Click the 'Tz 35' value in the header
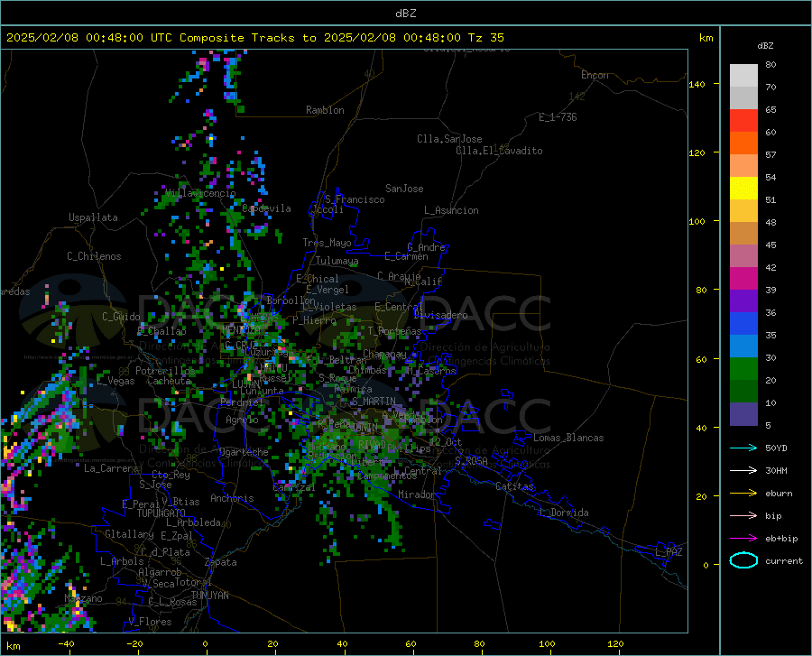Image resolution: width=812 pixels, height=656 pixels. pos(485,38)
